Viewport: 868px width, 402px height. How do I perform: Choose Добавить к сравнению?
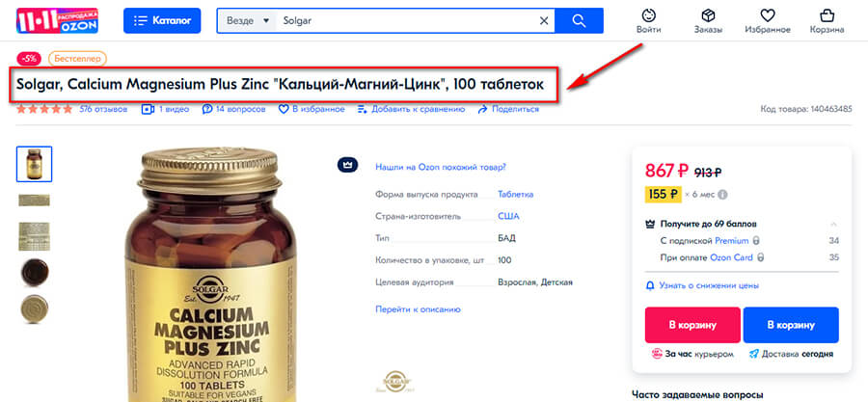411,109
